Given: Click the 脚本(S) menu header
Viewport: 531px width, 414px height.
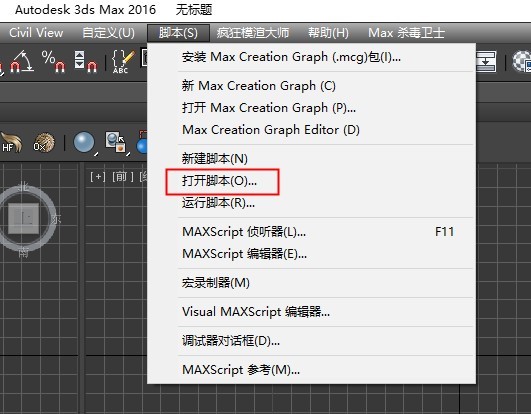Looking at the screenshot, I should point(178,33).
